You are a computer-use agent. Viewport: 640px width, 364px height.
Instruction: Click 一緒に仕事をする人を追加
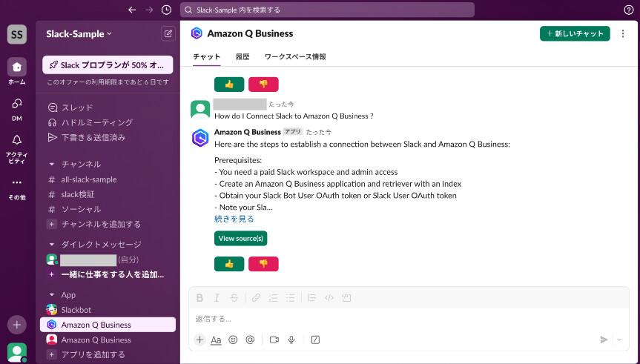108,274
